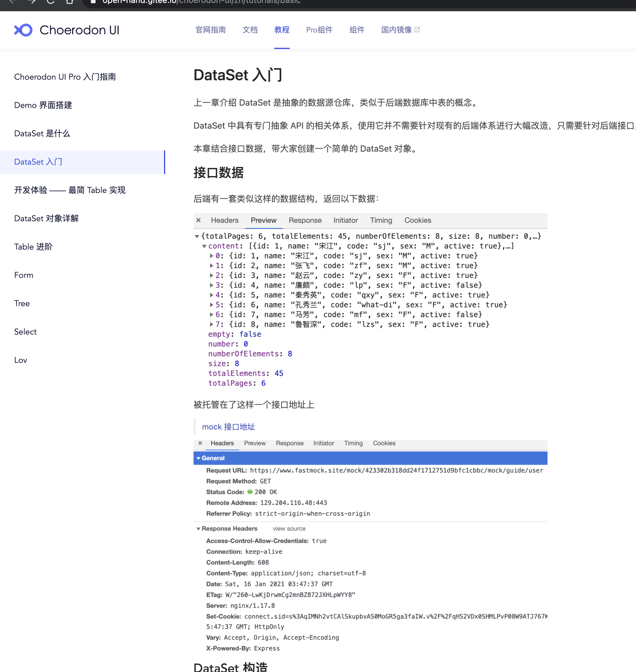
Task: Open the mock 接口地址 link
Action: [228, 427]
